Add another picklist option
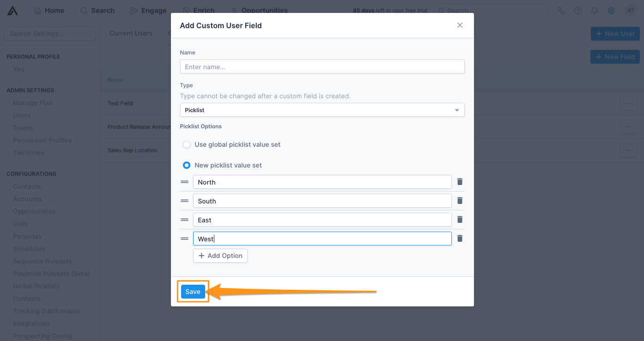 (220, 256)
